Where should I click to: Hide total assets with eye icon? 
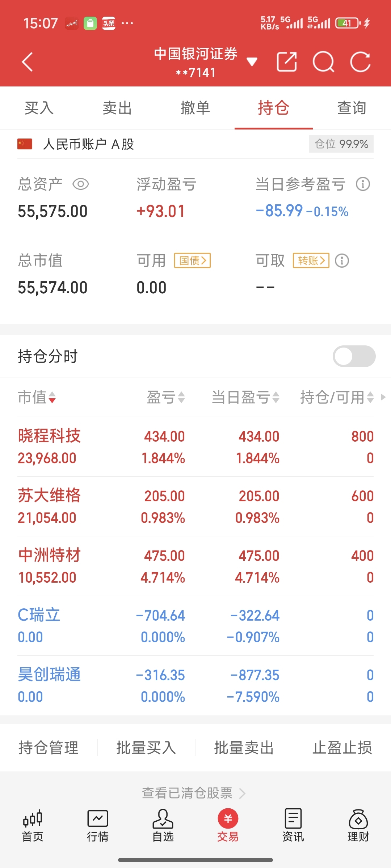(x=81, y=184)
